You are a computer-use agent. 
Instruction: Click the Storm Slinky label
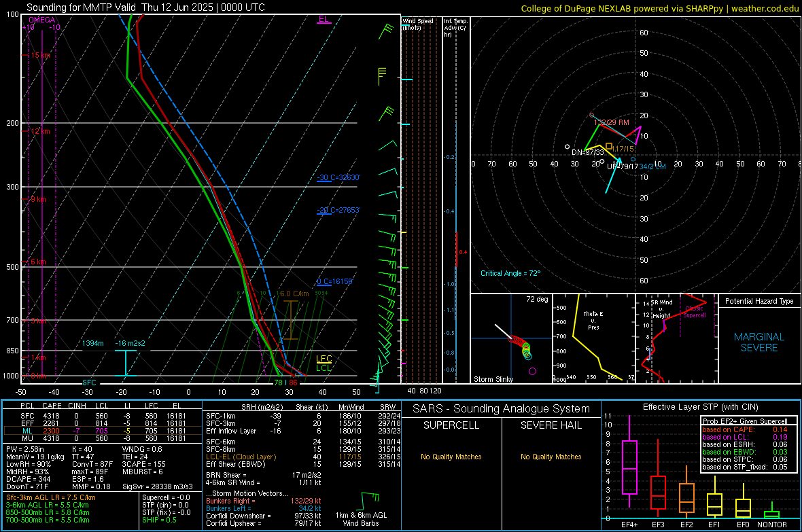493,379
